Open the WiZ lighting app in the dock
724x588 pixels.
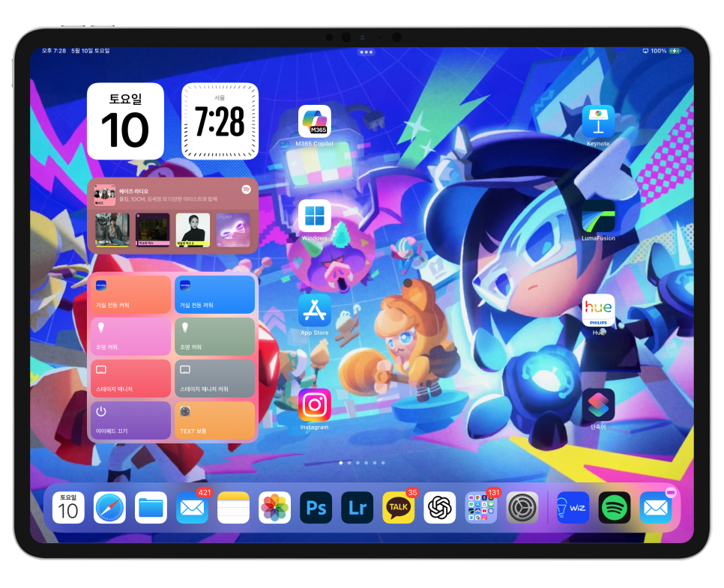tap(573, 508)
